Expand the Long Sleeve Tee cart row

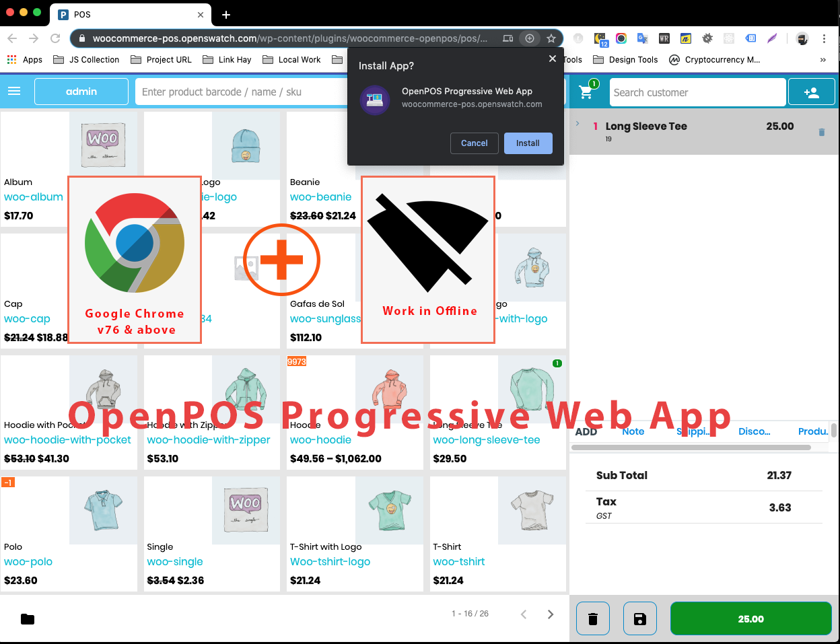point(577,124)
